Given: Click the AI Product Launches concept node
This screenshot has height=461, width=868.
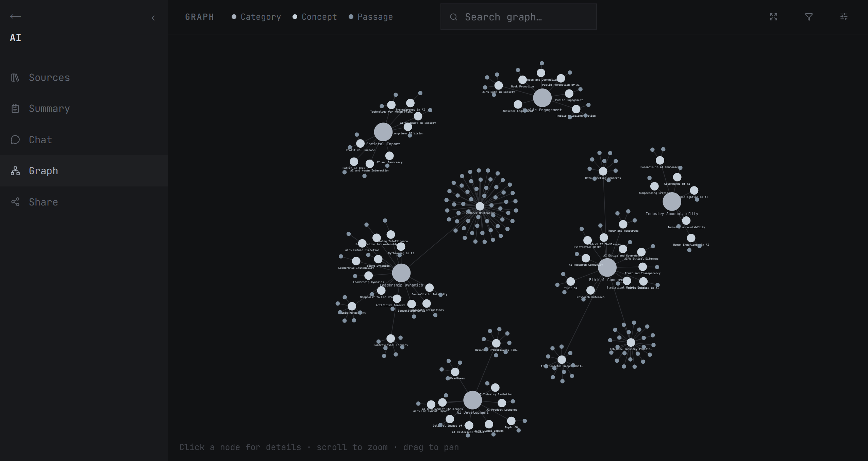Looking at the screenshot, I should (x=502, y=403).
